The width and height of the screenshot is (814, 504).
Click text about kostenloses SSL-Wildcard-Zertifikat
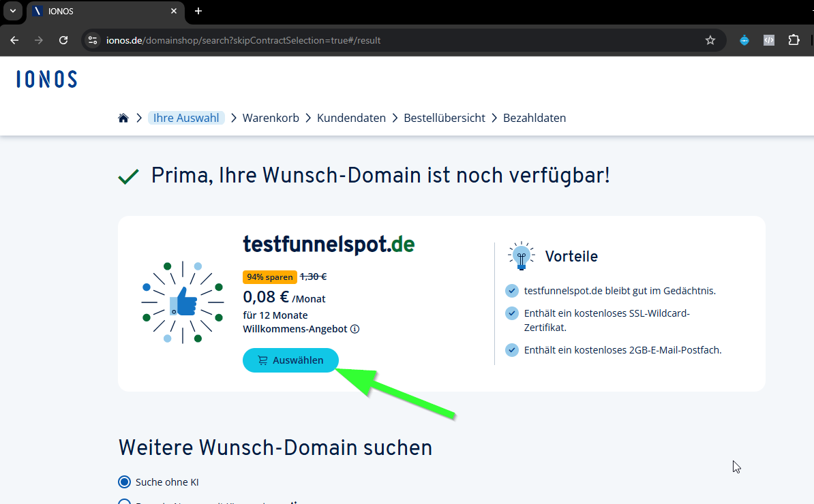coord(607,320)
